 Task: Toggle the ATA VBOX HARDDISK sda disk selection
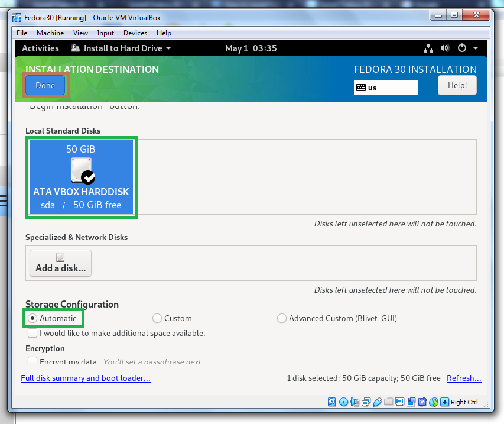tap(81, 177)
